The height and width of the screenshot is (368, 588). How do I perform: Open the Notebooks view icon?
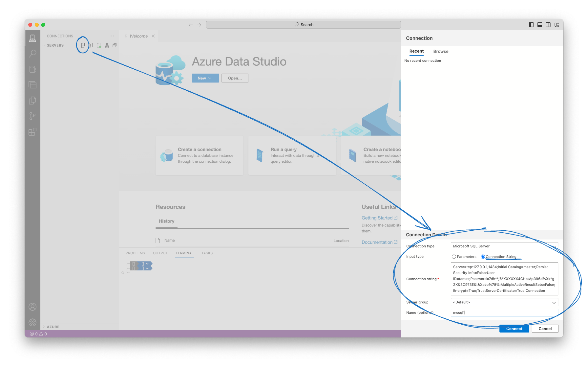[32, 69]
